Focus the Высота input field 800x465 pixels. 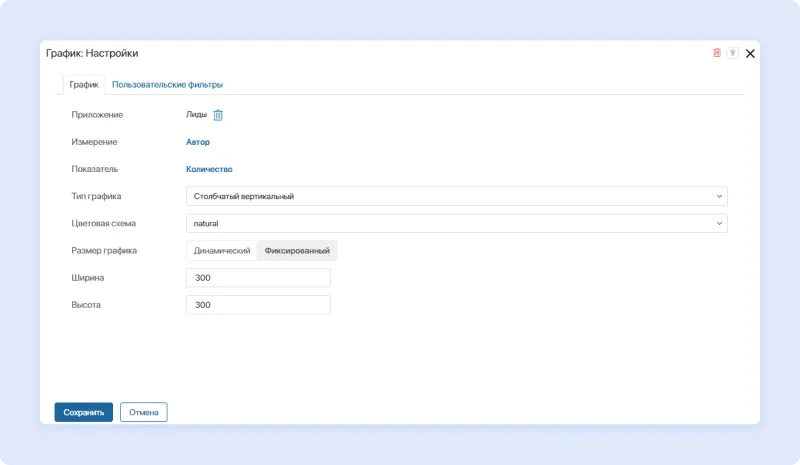tap(258, 305)
